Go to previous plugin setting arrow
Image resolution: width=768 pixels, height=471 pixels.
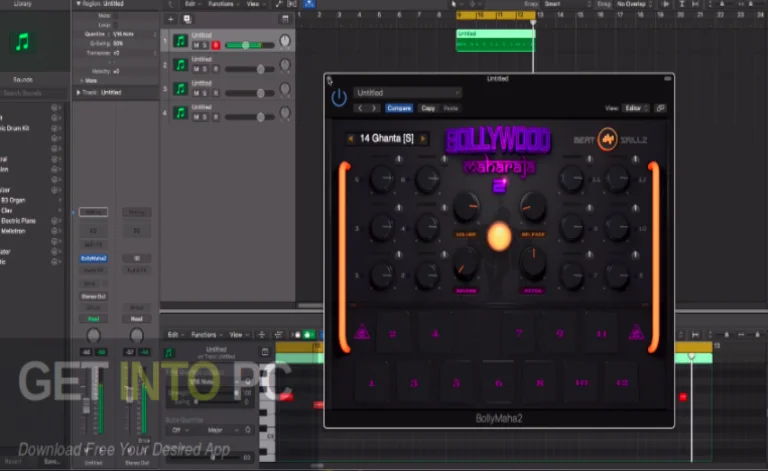(x=360, y=108)
